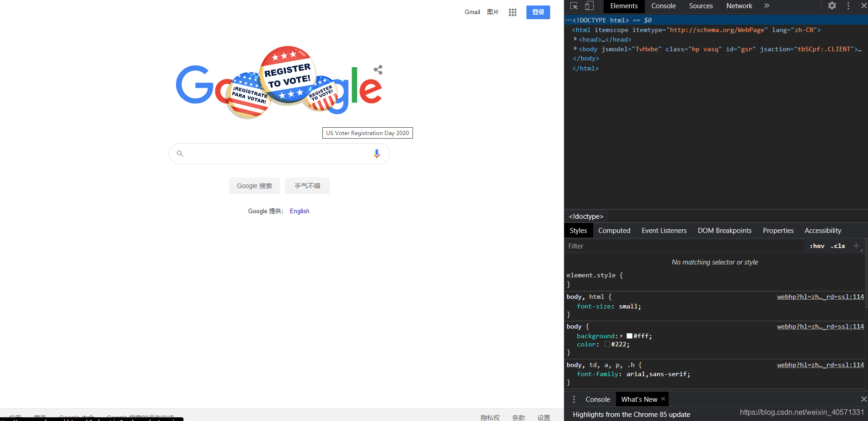868x421 pixels.
Task: Open the Network tab
Action: [739, 6]
